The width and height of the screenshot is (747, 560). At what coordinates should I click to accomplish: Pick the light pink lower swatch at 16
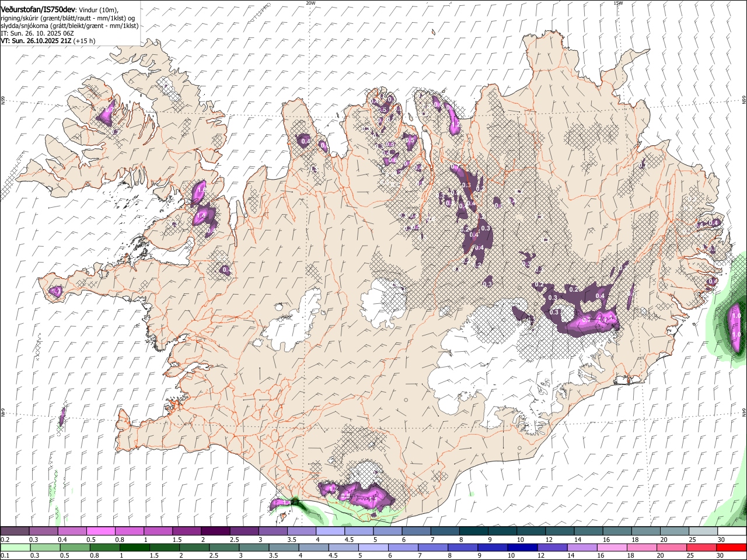612,547
